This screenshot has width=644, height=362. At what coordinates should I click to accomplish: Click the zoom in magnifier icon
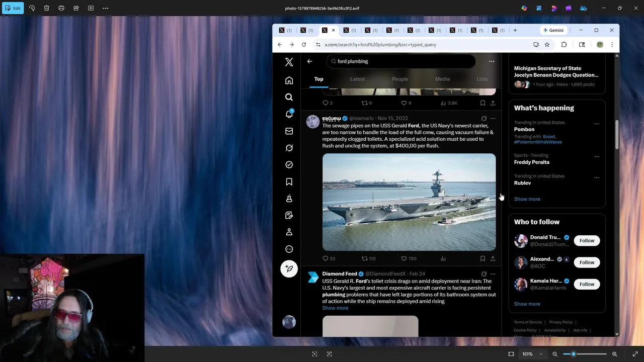click(614, 354)
